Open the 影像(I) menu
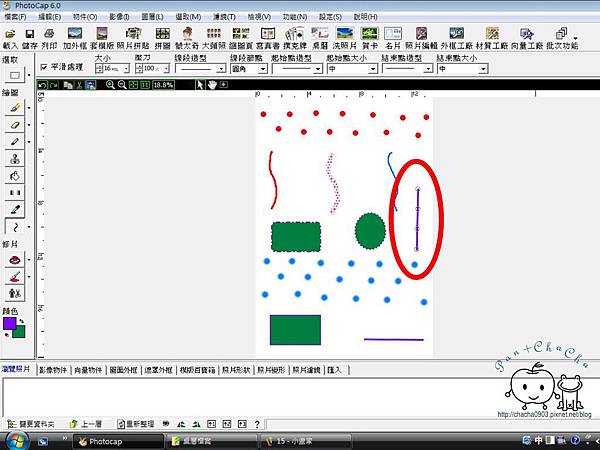 pos(119,17)
